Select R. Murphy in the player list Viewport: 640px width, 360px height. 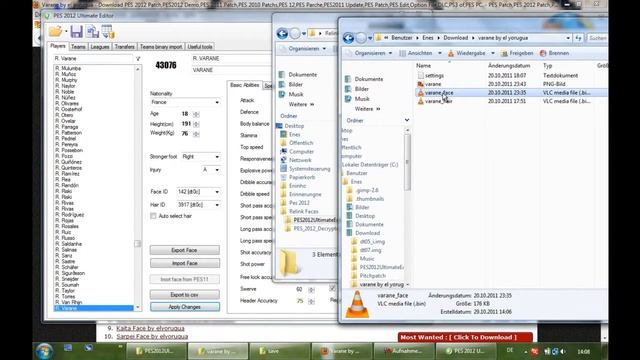pyautogui.click(x=66, y=80)
